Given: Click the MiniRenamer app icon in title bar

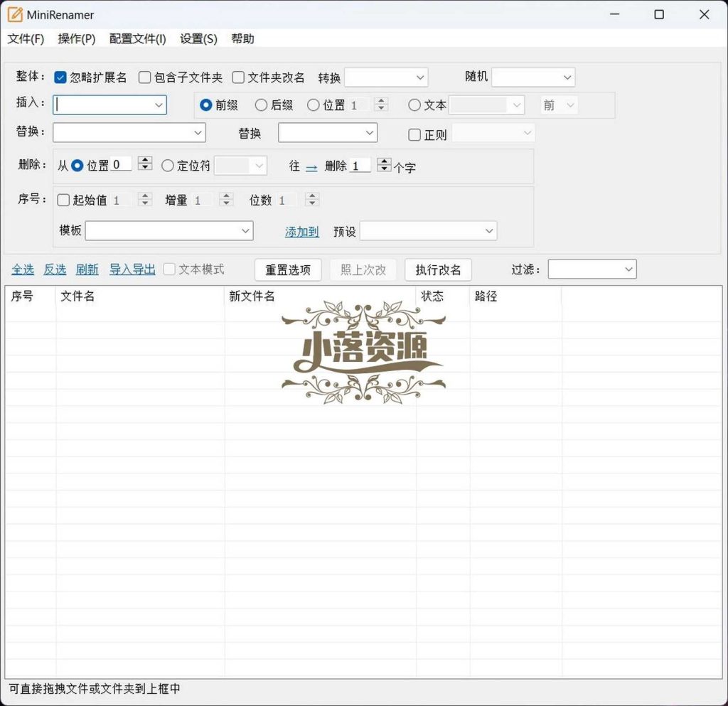Looking at the screenshot, I should tap(15, 15).
